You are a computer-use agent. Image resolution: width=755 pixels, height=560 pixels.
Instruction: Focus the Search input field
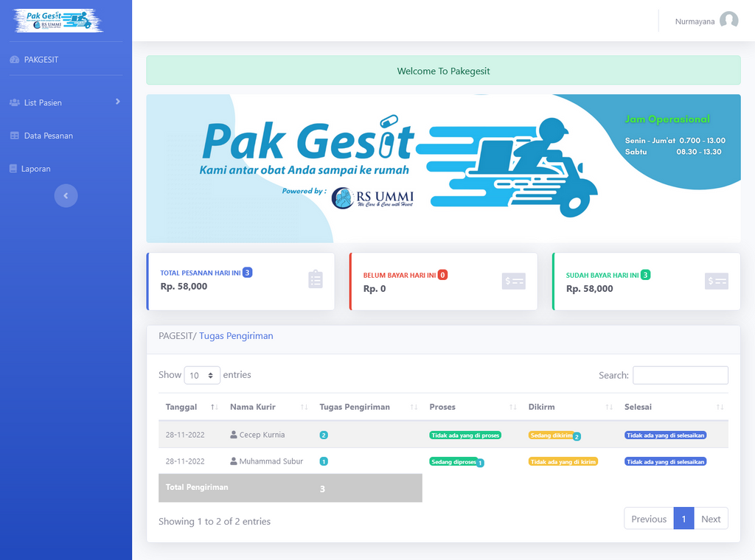[x=681, y=375]
